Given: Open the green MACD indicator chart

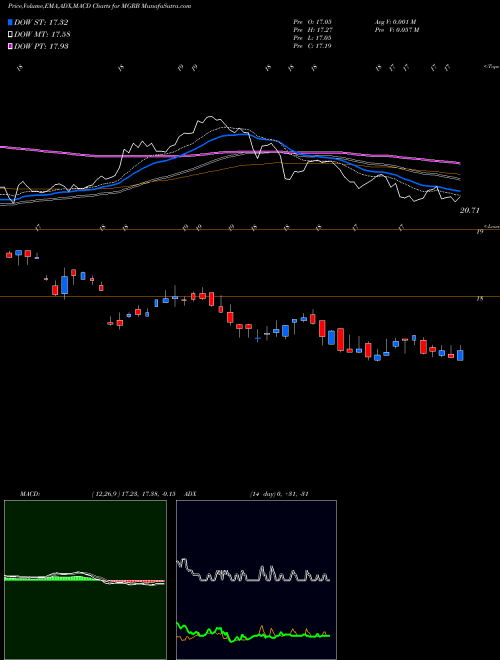Looking at the screenshot, I should [85, 580].
